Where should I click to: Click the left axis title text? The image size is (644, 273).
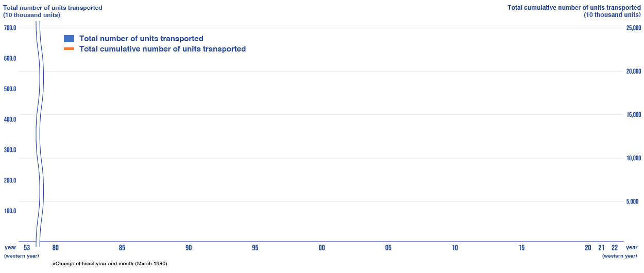53,11
